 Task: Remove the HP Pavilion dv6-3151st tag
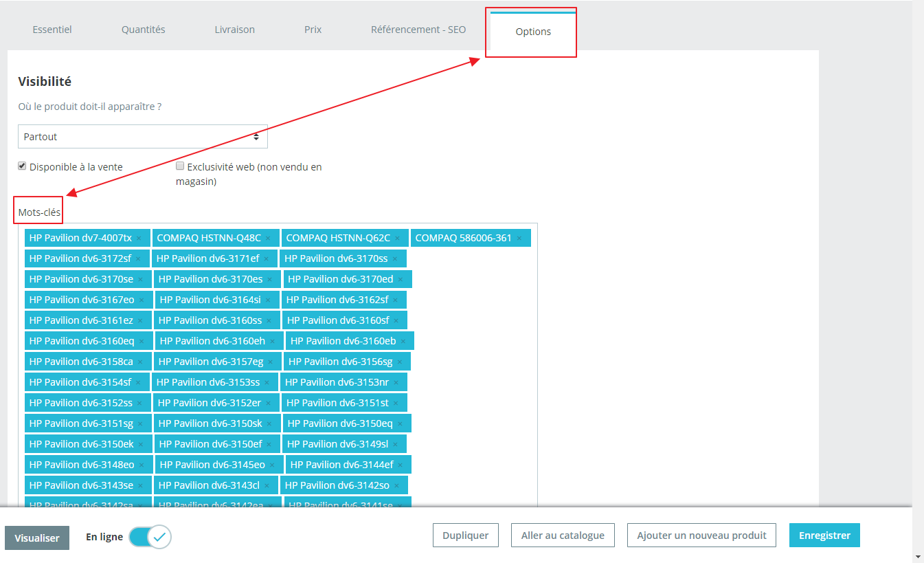[x=396, y=404]
